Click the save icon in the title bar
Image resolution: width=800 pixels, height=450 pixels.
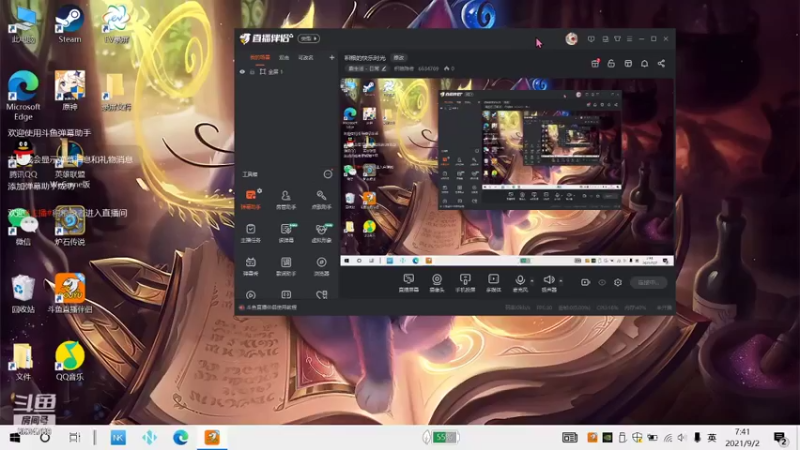[x=605, y=39]
